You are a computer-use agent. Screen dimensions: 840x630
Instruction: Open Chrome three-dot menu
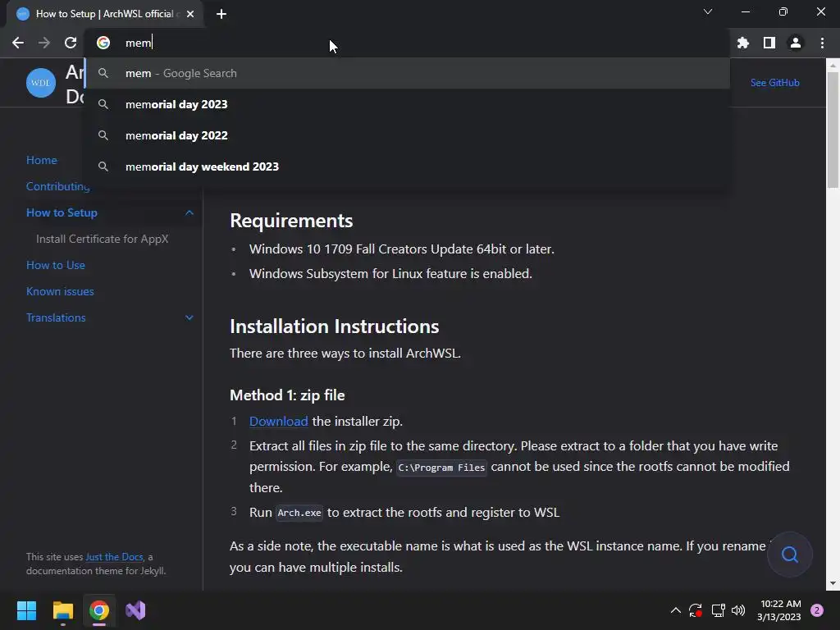[x=822, y=43]
